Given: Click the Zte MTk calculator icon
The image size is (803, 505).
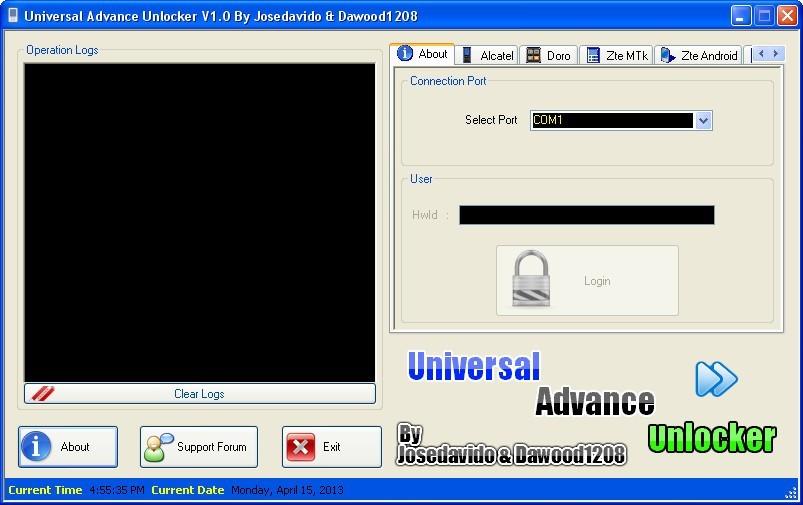Looking at the screenshot, I should pos(593,55).
